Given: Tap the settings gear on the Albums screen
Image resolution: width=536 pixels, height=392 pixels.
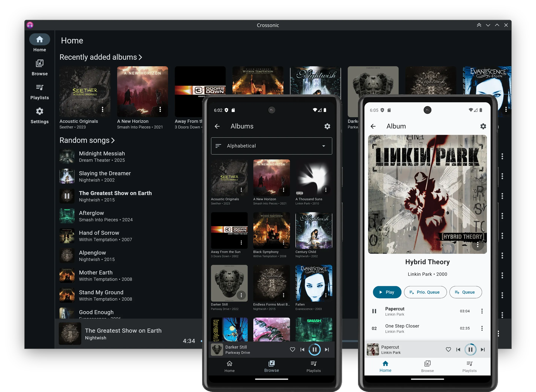Looking at the screenshot, I should (x=327, y=126).
